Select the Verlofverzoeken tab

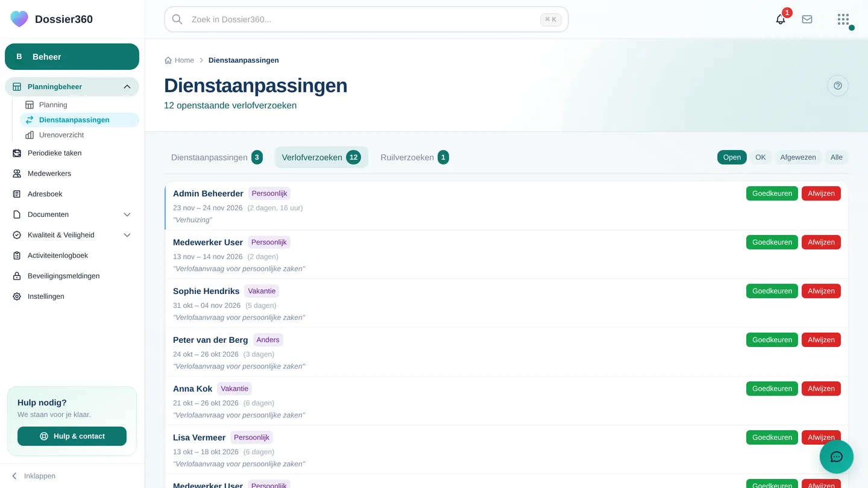(321, 157)
